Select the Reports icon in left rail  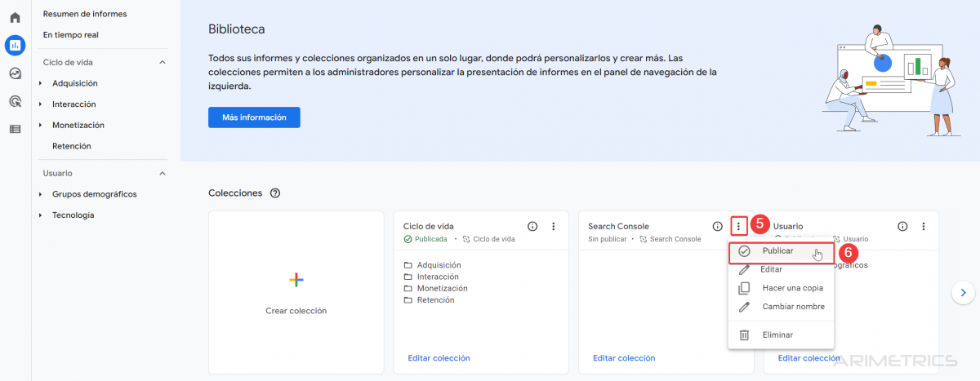click(15, 45)
